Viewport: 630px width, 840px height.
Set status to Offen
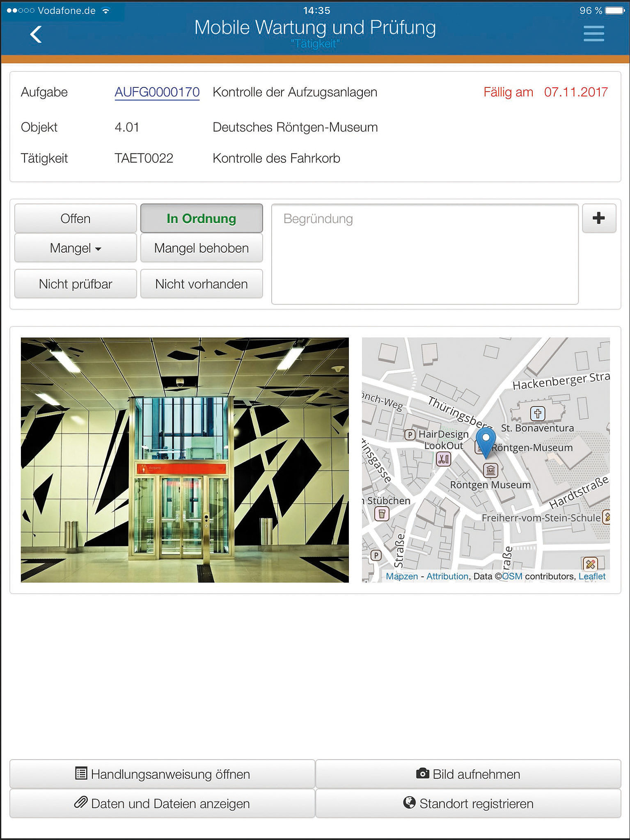[76, 219]
